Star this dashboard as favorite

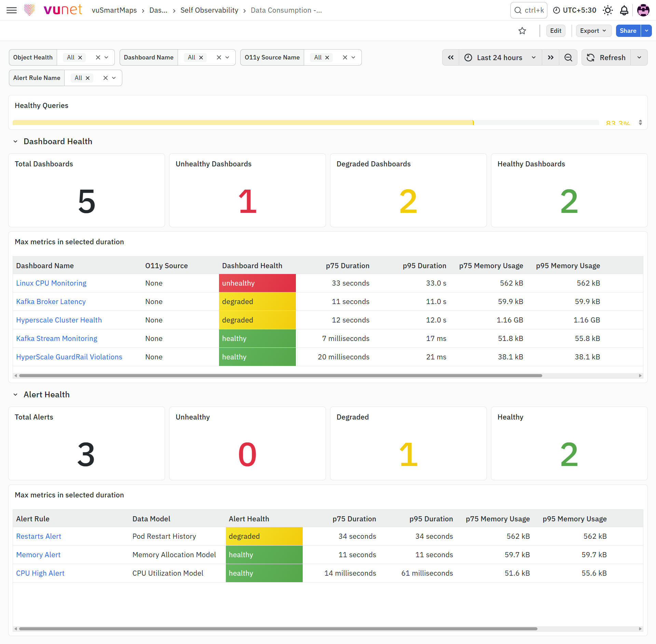coord(522,31)
